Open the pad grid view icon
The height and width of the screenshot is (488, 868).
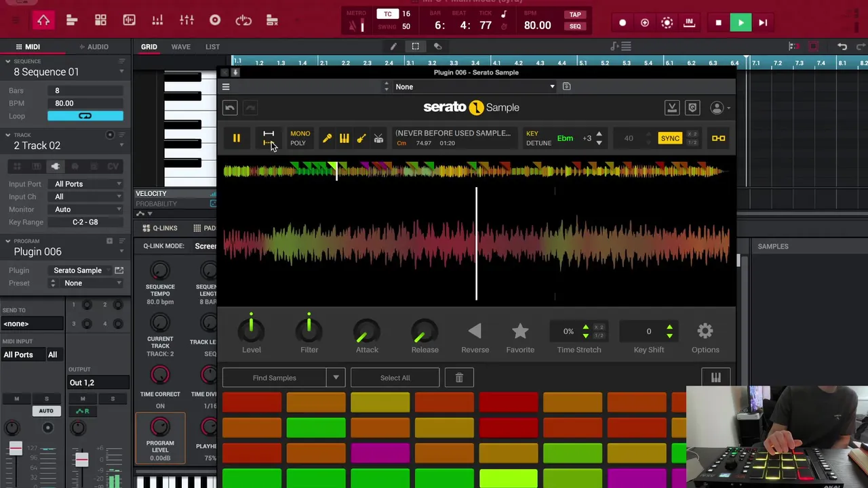100,20
